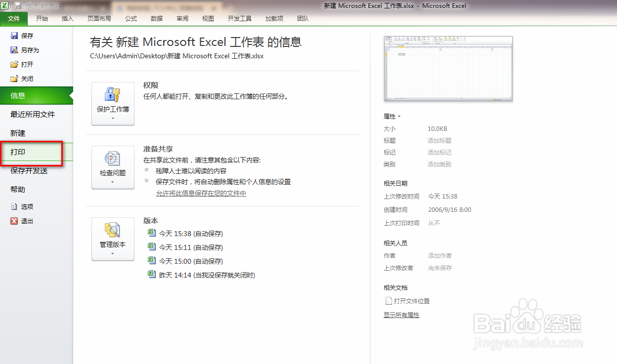This screenshot has width=617, height=364.
Task: Switch to the Developer (开发工具) tab
Action: tap(239, 19)
